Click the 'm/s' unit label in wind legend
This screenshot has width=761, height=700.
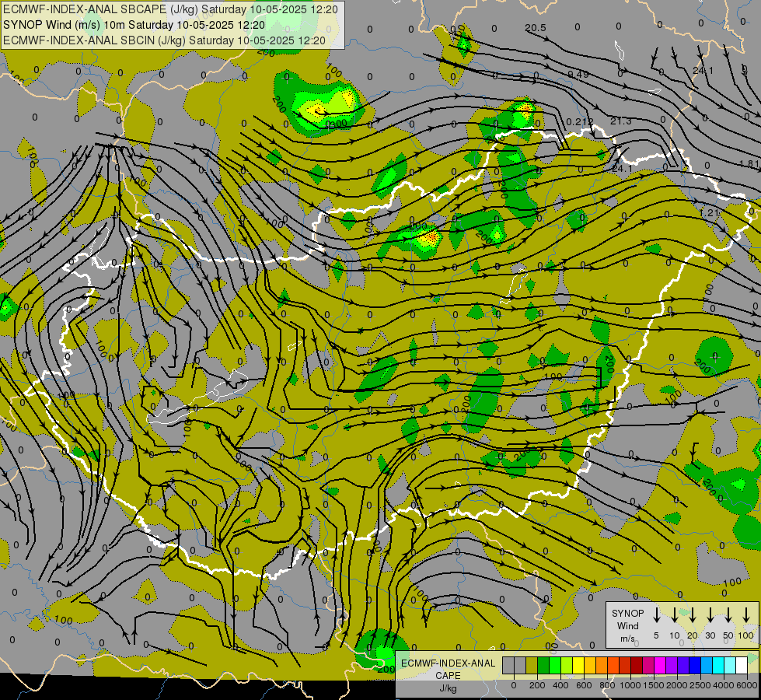pos(627,639)
